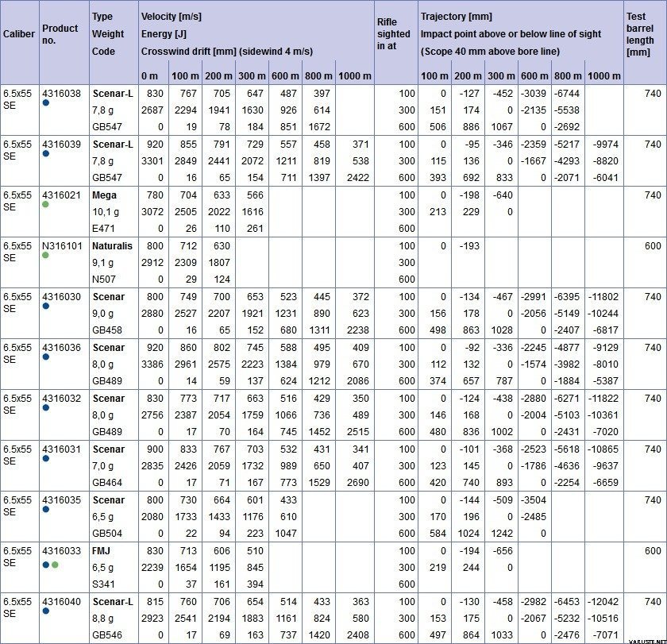Select product number 4316039
Screen dimensions: 667x644
61,145
